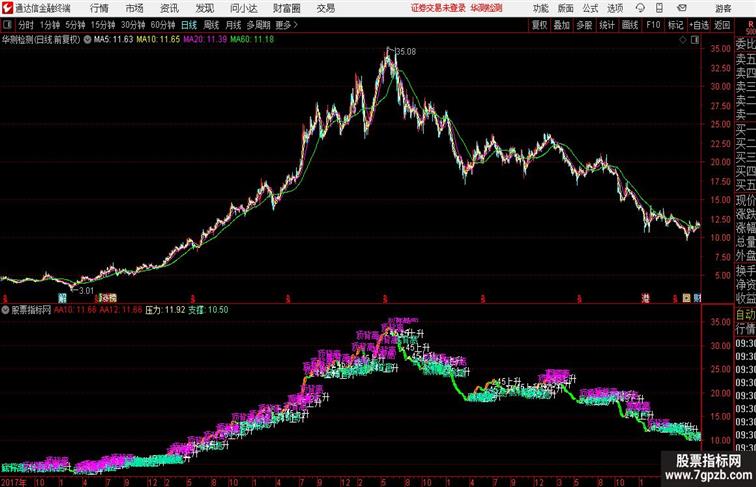Click the 叠加 overlay button
The height and width of the screenshot is (487, 756).
[562, 25]
